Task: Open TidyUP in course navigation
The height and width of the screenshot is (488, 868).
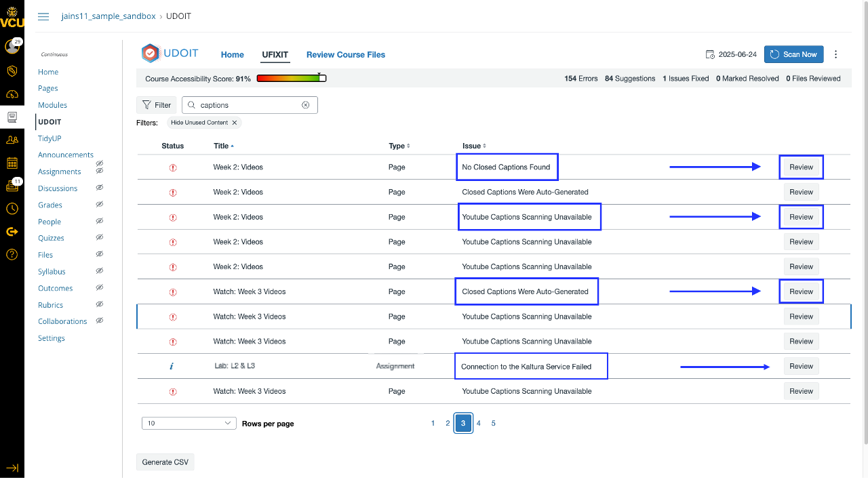Action: [50, 138]
